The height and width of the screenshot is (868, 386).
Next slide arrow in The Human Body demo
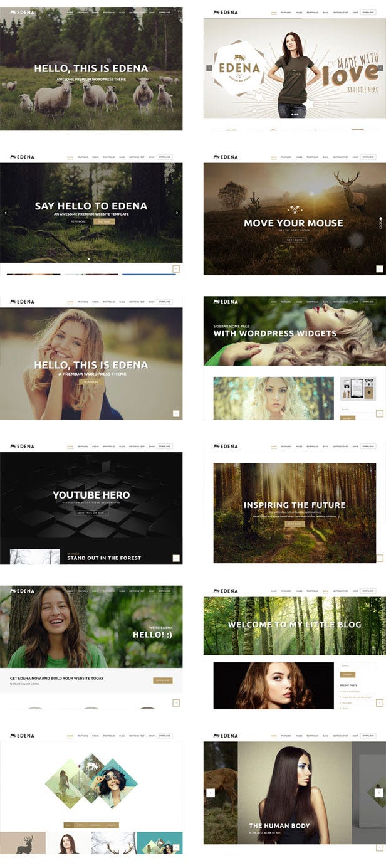click(x=378, y=793)
